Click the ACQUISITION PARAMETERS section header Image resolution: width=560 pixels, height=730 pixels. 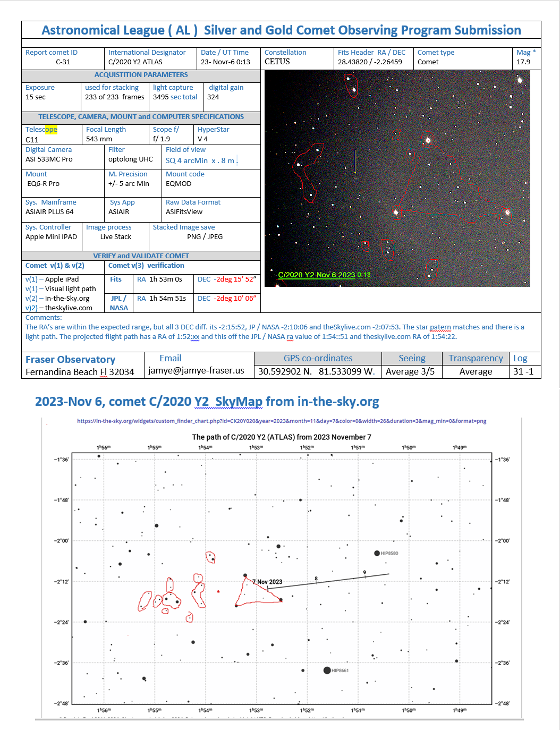141,75
